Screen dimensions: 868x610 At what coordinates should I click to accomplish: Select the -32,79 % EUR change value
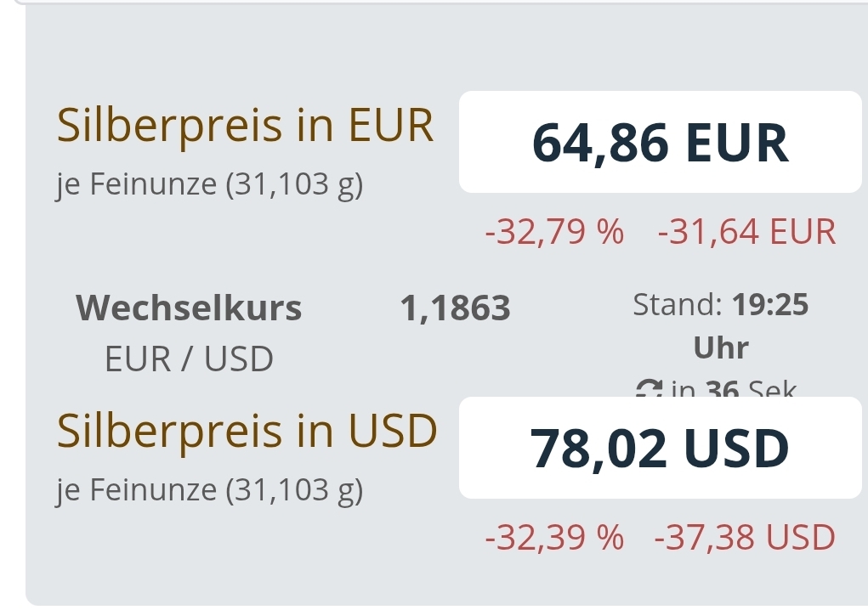coord(554,231)
